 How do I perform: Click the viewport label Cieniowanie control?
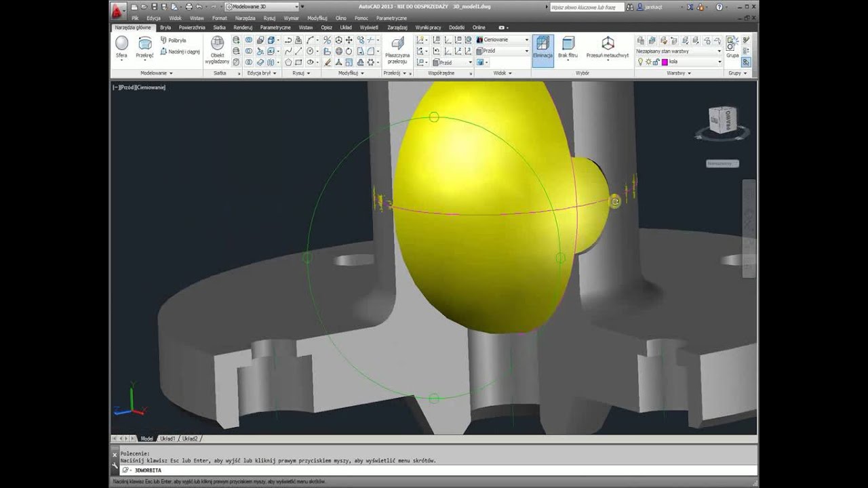click(151, 87)
